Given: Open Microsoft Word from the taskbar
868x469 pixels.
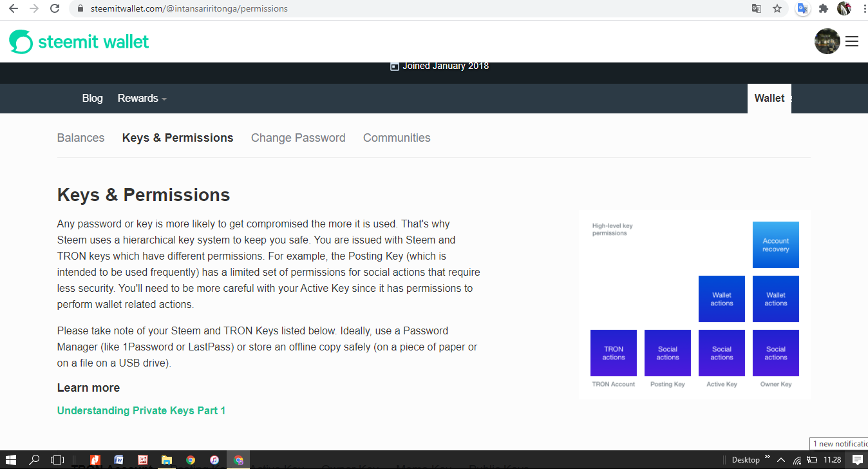Looking at the screenshot, I should point(119,460).
